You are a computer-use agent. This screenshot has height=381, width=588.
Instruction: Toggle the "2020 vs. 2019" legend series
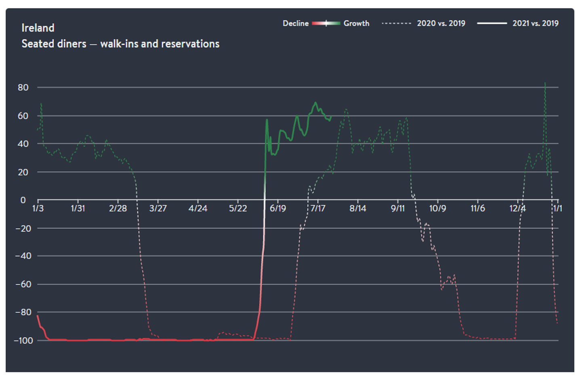(441, 23)
